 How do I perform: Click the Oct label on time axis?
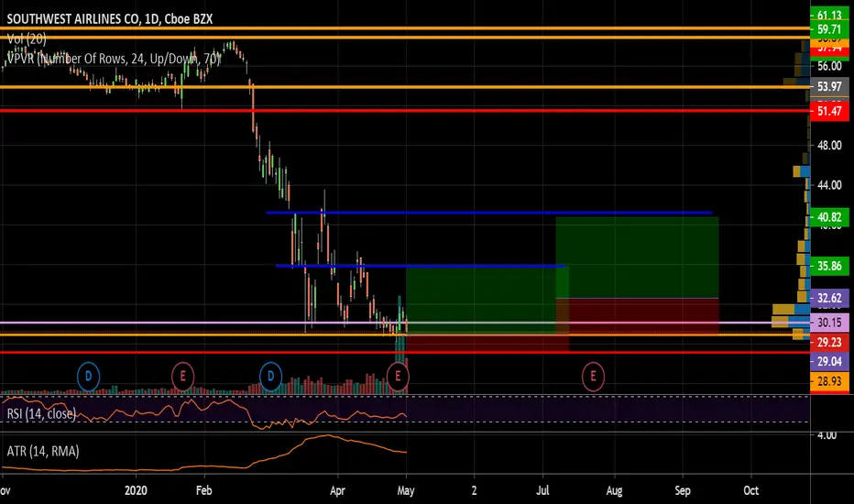point(751,490)
